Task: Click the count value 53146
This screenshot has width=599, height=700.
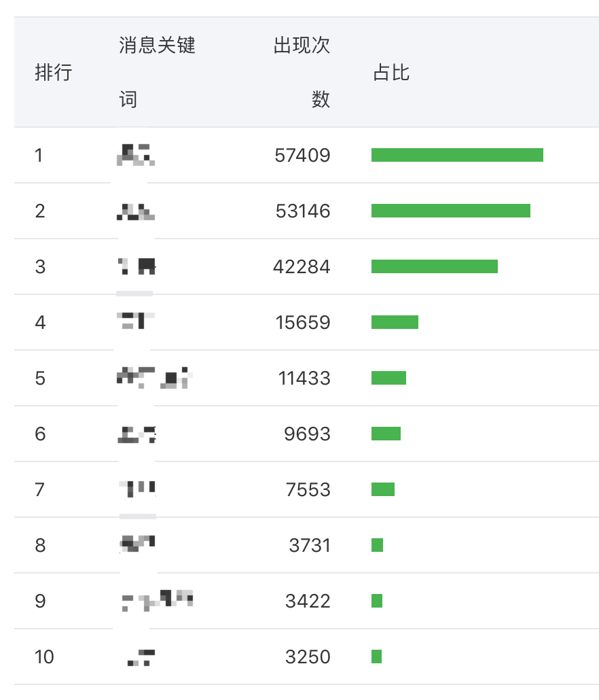Action: [303, 211]
